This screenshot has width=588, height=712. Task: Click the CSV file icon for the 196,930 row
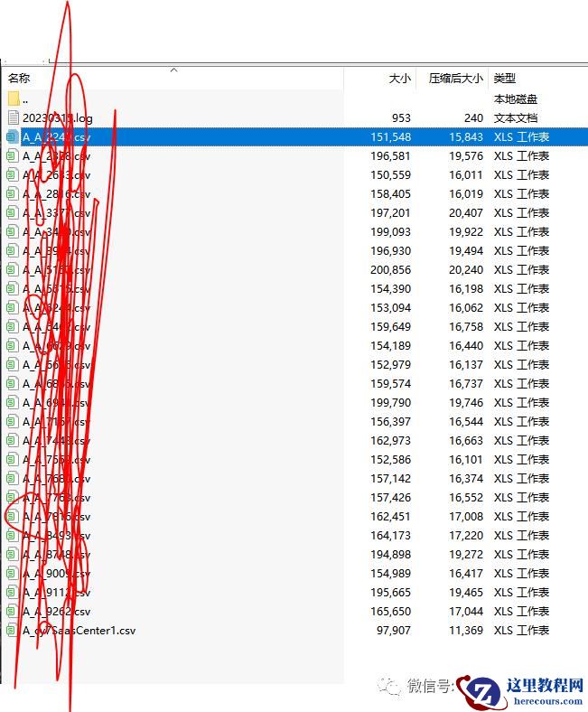(12, 250)
